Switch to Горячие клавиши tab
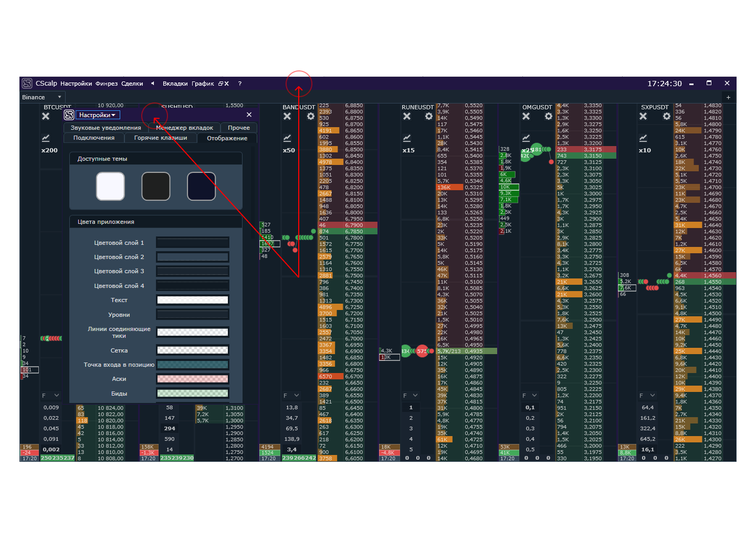Viewport: 756px width, 538px height. 161,138
